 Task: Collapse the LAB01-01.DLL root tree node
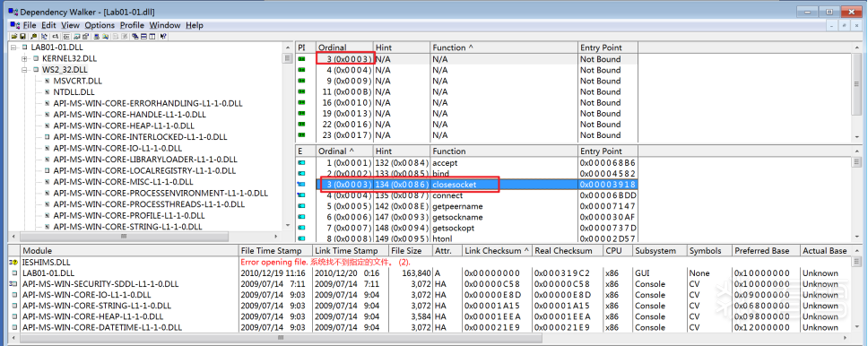(x=13, y=47)
